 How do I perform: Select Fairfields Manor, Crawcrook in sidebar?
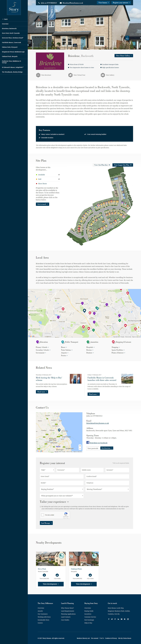14,42
